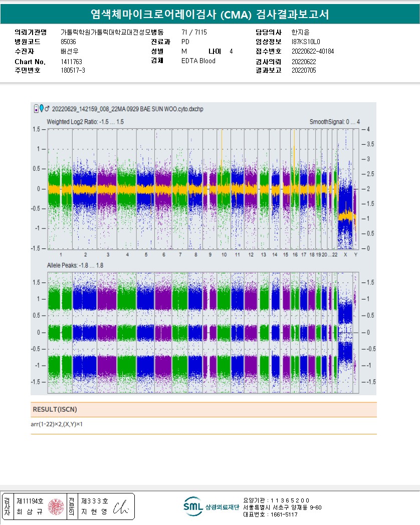Click the CMA report title banner

coord(210,15)
